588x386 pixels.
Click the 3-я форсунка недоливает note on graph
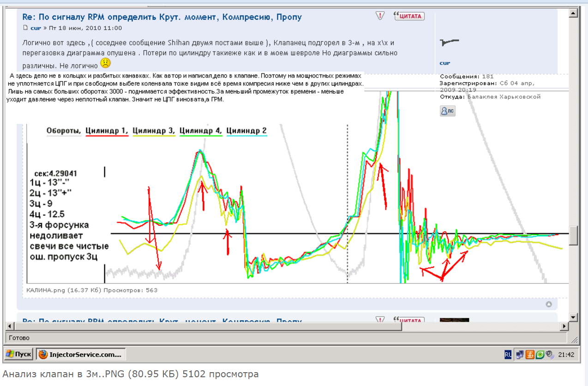point(59,230)
